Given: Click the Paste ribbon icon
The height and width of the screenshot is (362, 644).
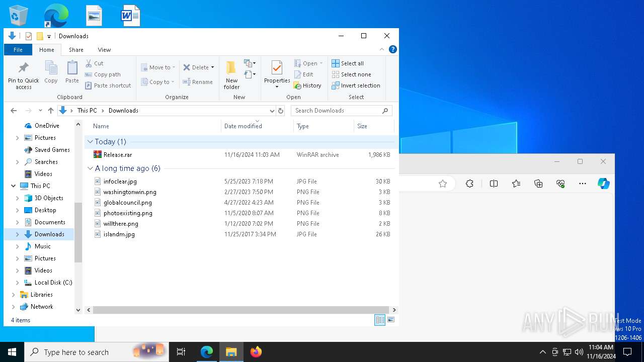Looking at the screenshot, I should click(x=72, y=72).
